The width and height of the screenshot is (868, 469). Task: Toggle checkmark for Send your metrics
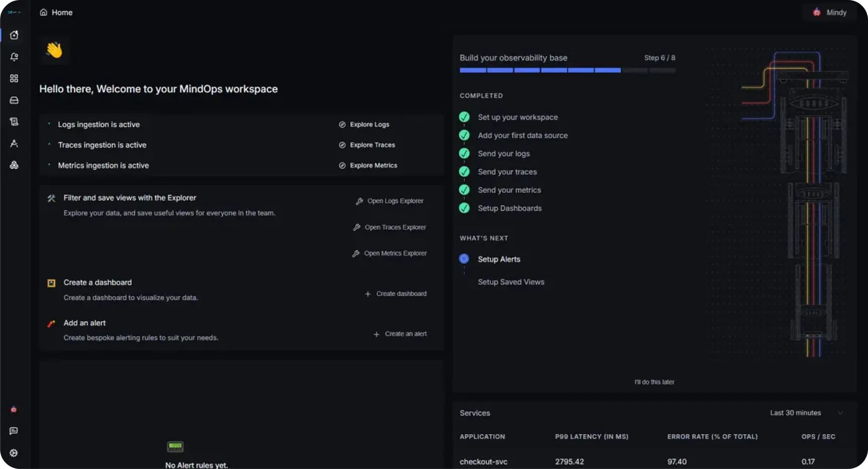[464, 190]
